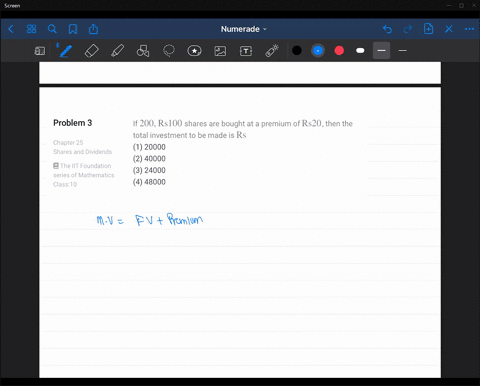The height and width of the screenshot is (386, 480).
Task: Open the more options ellipsis menu
Action: tap(469, 29)
